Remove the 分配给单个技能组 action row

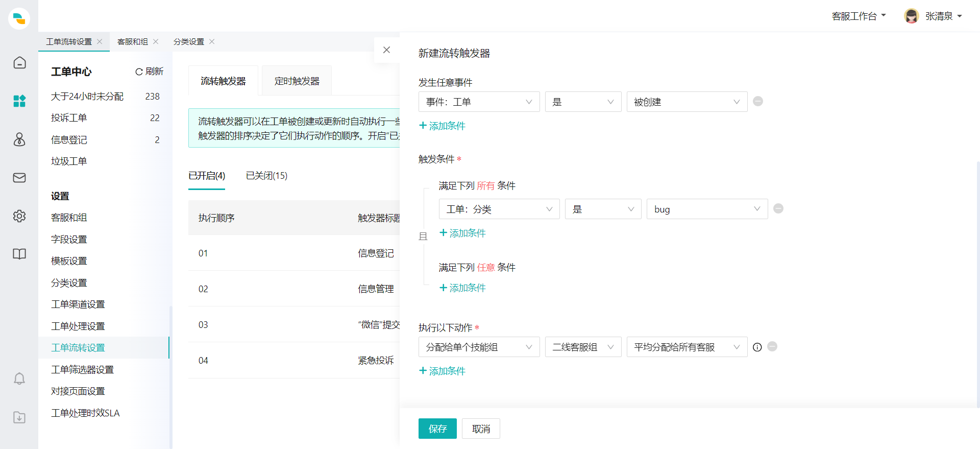[772, 346]
